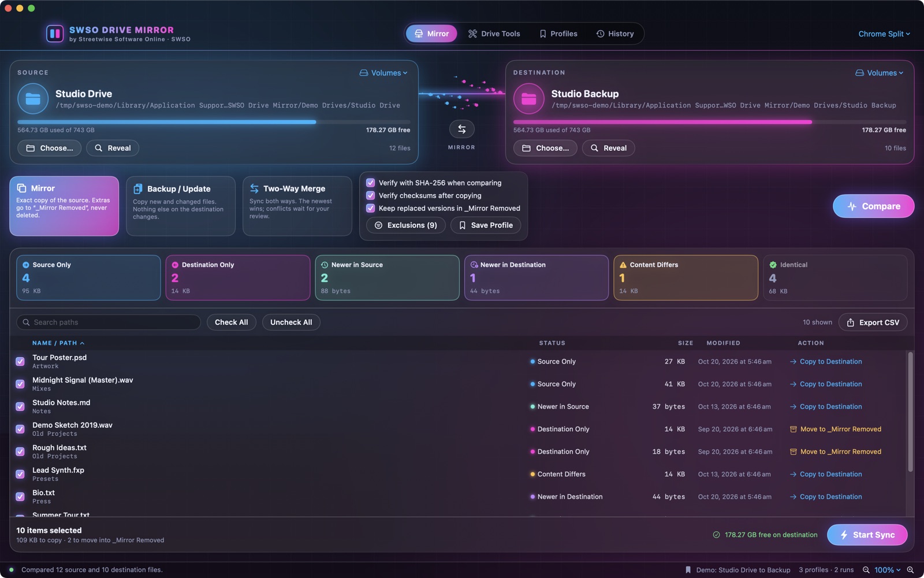
Task: Select the Backup / Update mode card
Action: (x=181, y=206)
